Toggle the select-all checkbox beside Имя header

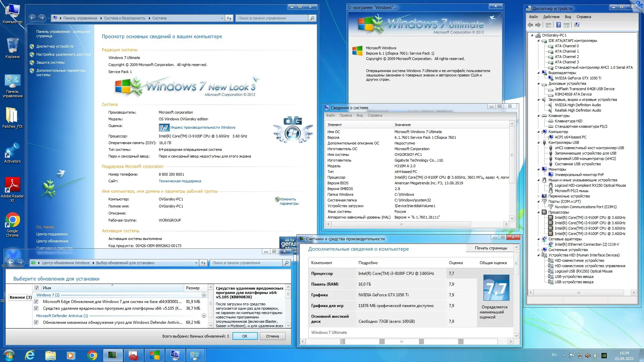click(x=37, y=288)
